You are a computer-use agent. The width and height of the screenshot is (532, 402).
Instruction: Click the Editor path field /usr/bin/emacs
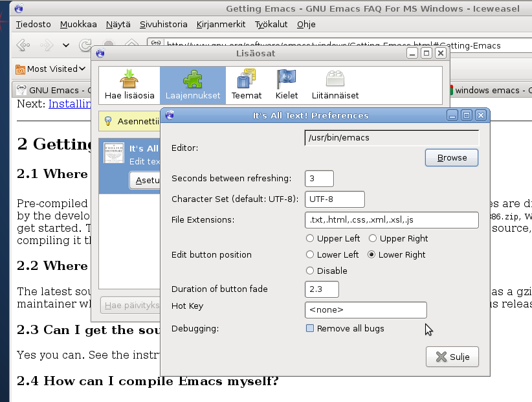(x=392, y=138)
